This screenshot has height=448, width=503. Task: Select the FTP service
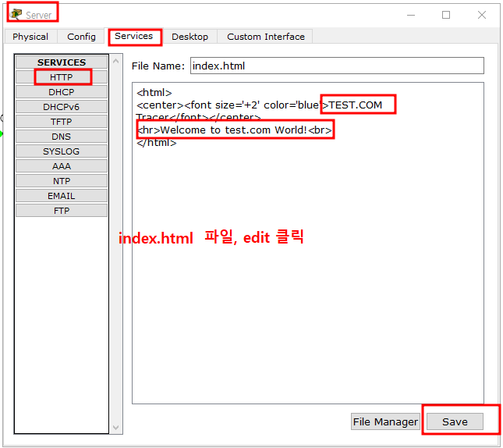[x=62, y=210]
